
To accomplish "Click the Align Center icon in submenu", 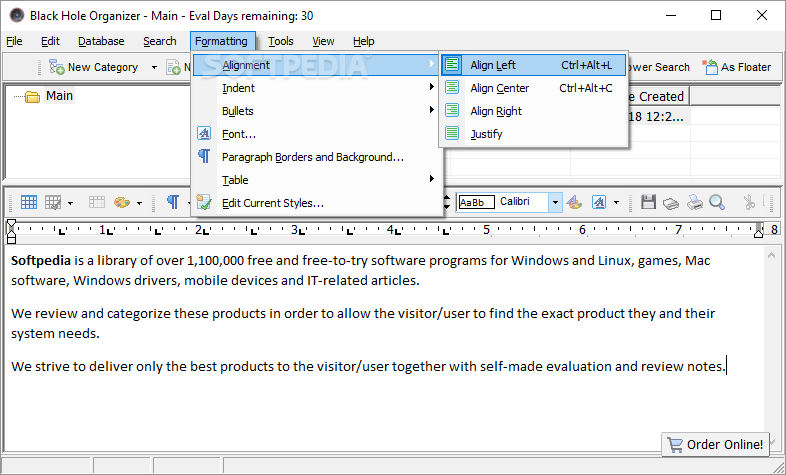I will (x=452, y=88).
